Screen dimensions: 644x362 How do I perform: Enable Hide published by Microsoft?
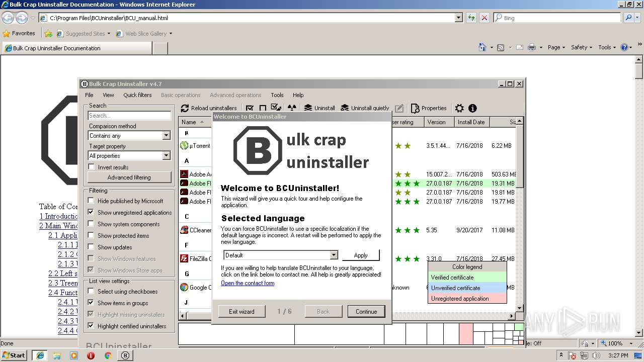[91, 201]
